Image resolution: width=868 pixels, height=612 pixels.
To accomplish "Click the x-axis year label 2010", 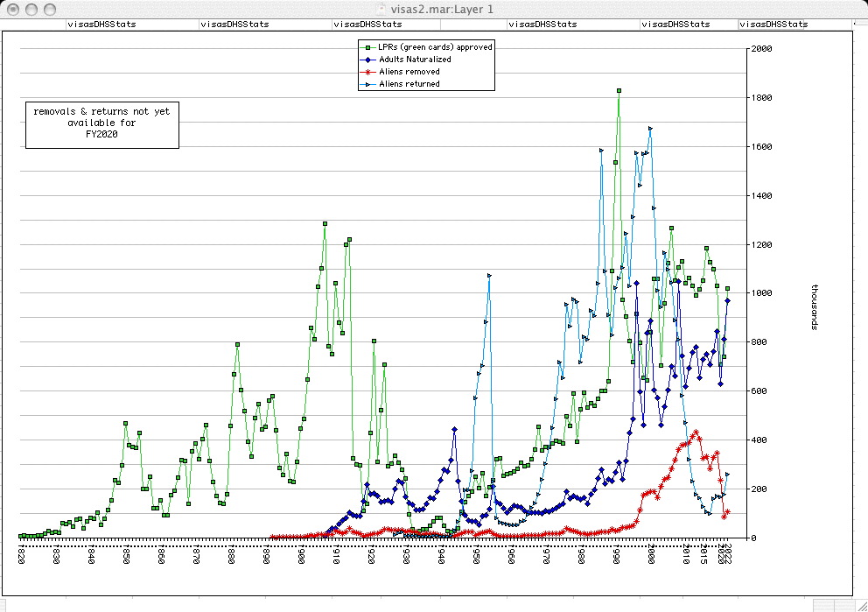I will (686, 554).
